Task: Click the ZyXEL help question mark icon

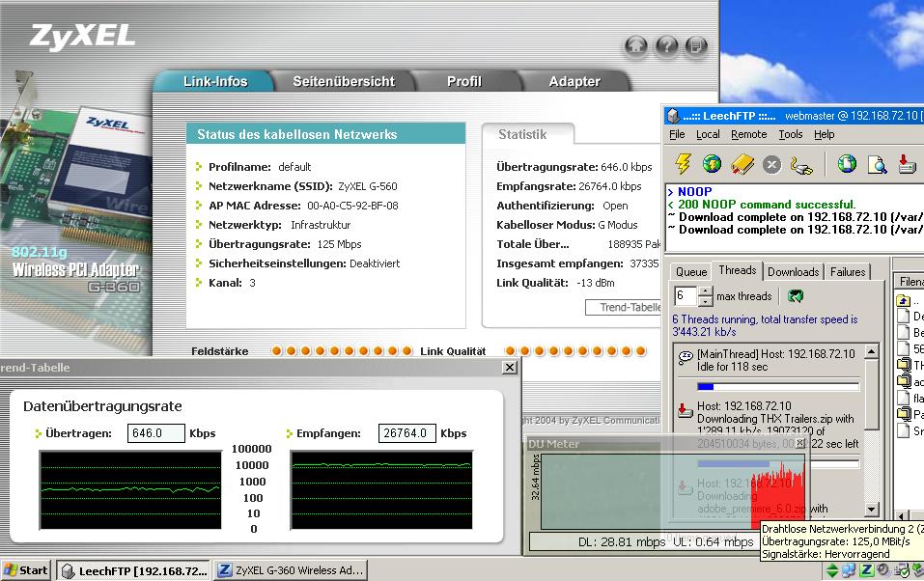Action: (x=666, y=45)
